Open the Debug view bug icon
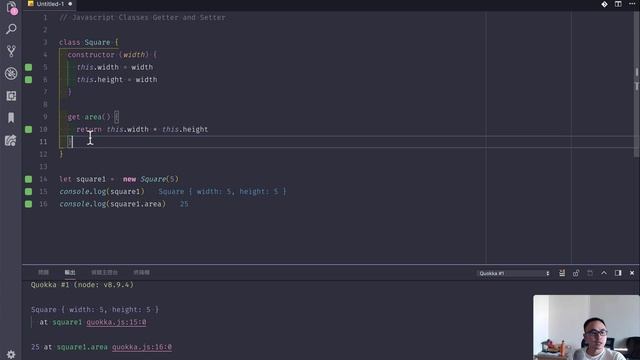This screenshot has height=360, width=640. [x=11, y=73]
